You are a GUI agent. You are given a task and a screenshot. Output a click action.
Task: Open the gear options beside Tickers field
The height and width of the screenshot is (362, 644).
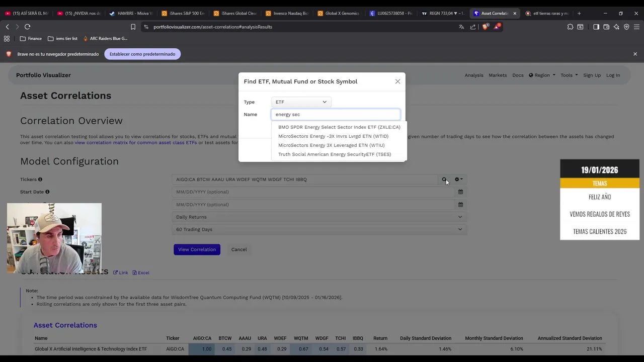point(458,179)
